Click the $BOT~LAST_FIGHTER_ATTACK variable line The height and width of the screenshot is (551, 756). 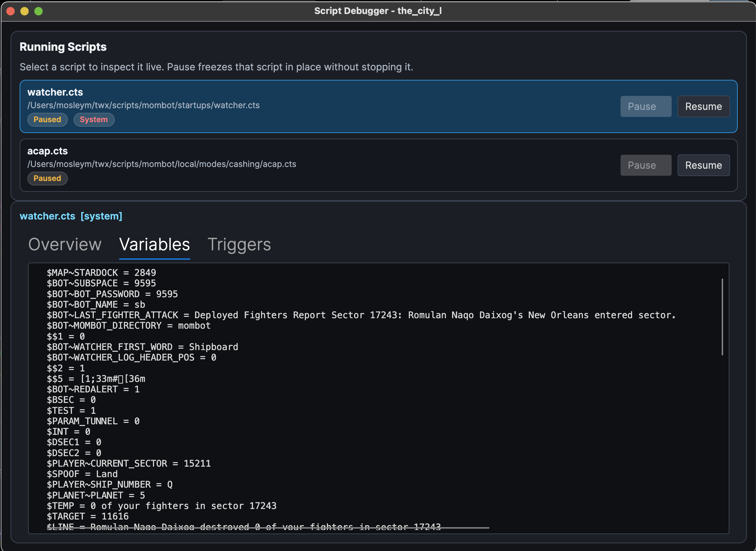click(x=361, y=315)
